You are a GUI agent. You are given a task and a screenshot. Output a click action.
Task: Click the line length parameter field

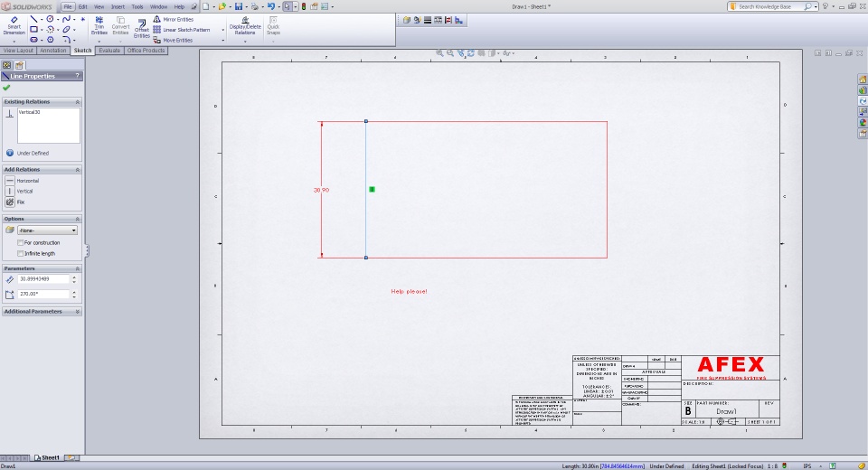pyautogui.click(x=43, y=279)
